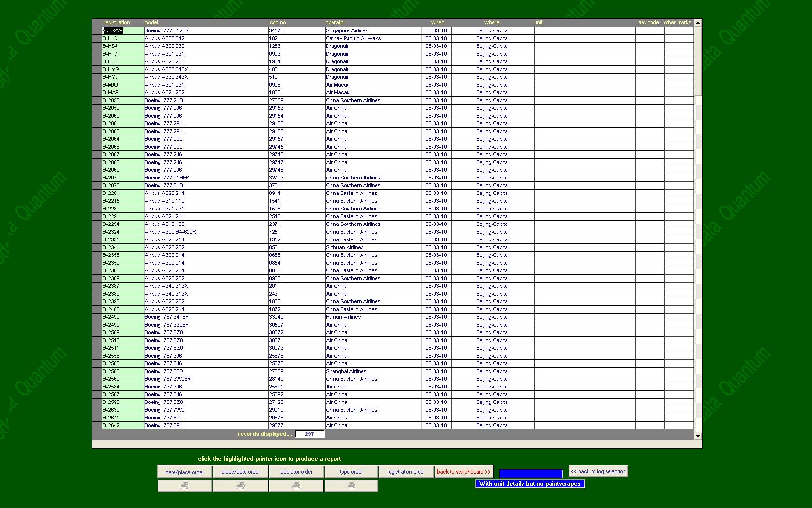Return to log selection screen

click(598, 471)
